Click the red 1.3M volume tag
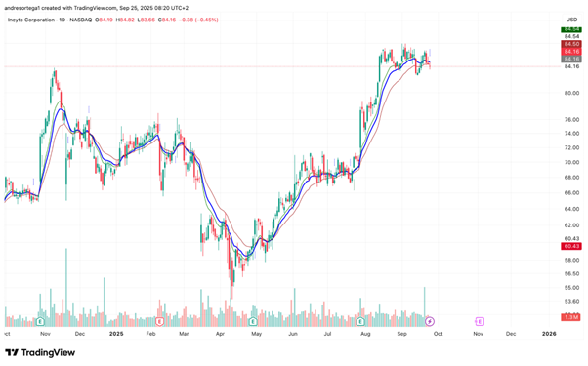This screenshot has width=588, height=366. pos(571,317)
